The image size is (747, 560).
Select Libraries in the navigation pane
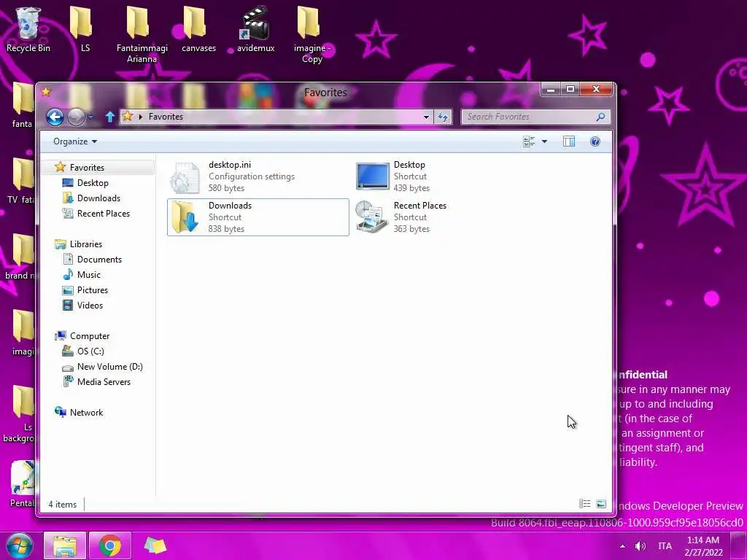click(86, 244)
